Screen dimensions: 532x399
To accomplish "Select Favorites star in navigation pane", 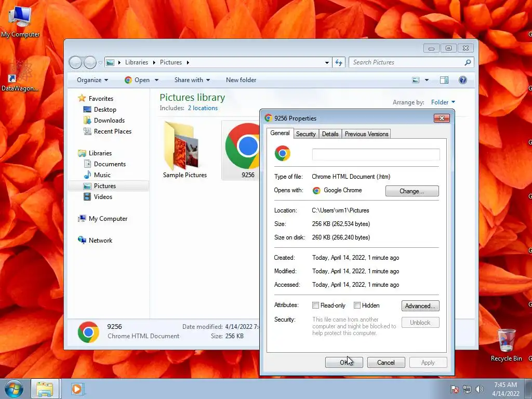I will [x=82, y=98].
